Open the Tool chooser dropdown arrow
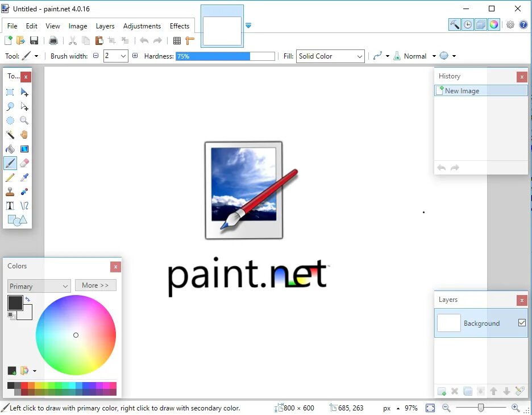Image resolution: width=532 pixels, height=415 pixels. (36, 56)
